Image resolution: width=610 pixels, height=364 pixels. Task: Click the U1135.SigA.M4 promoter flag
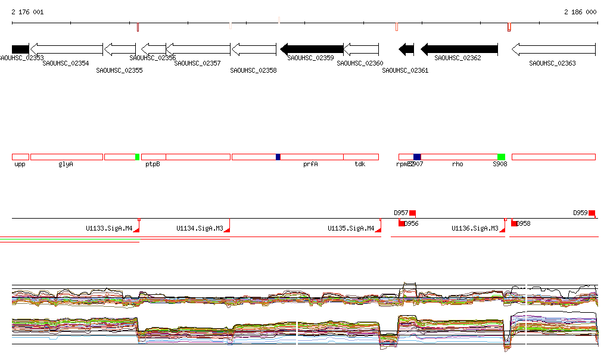click(378, 229)
